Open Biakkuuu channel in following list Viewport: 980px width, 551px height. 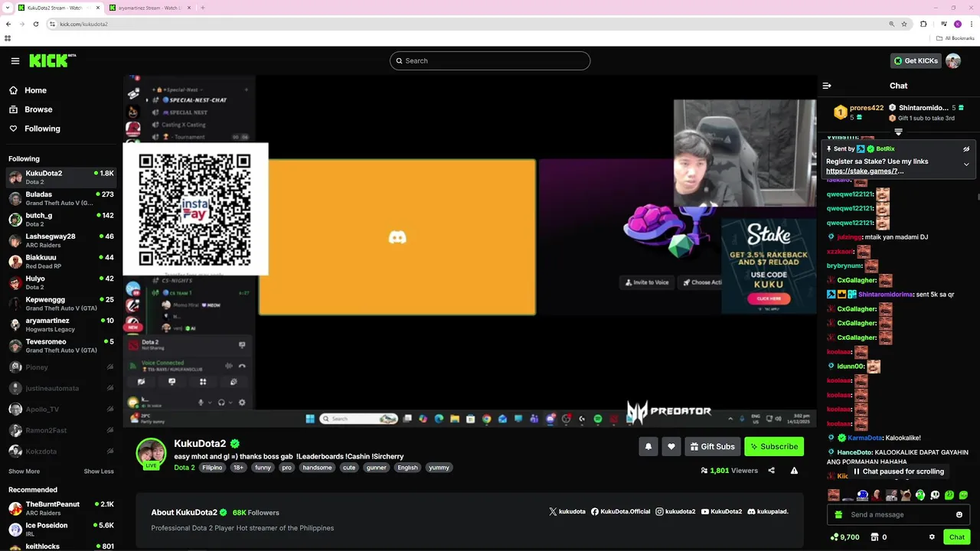[x=61, y=262]
